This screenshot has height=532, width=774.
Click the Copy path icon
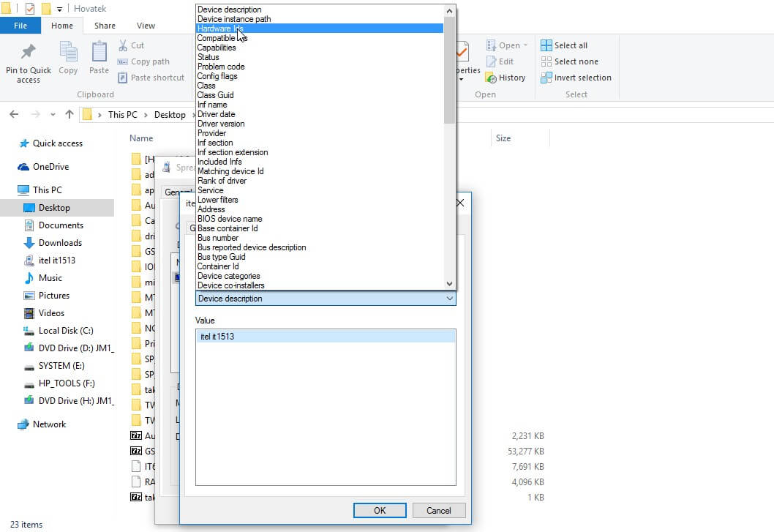pos(123,61)
